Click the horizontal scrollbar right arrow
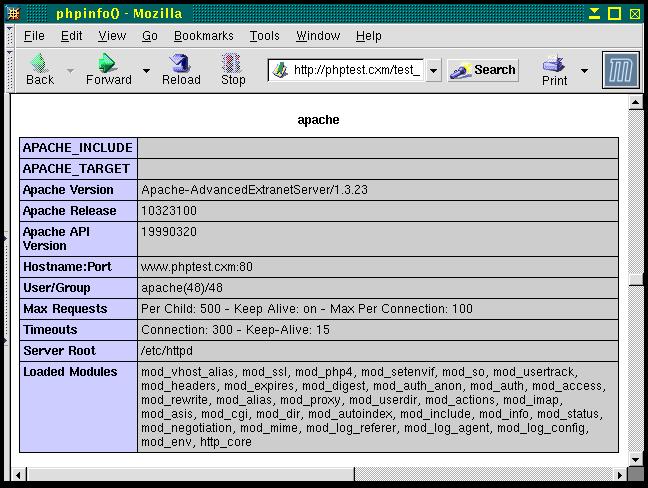 click(619, 475)
